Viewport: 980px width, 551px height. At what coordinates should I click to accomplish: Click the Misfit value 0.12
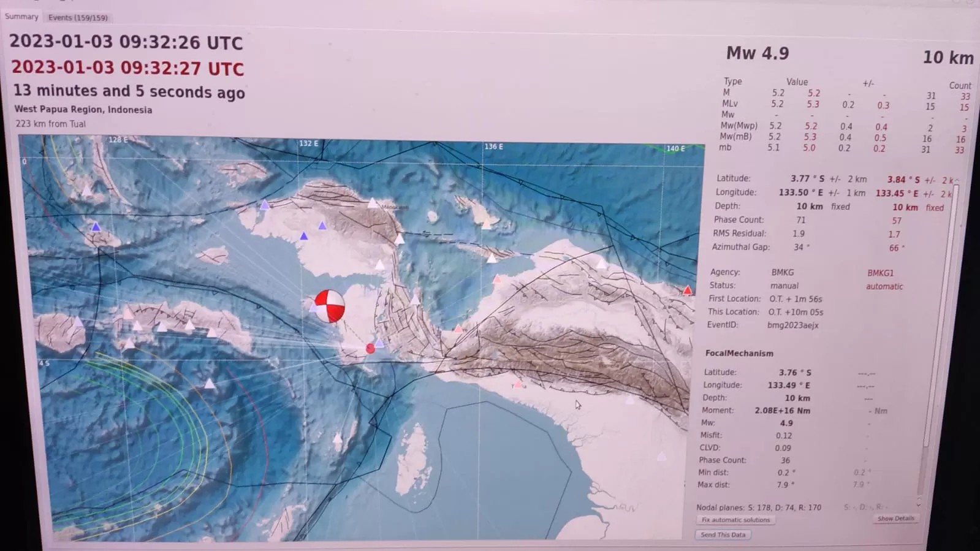point(784,436)
